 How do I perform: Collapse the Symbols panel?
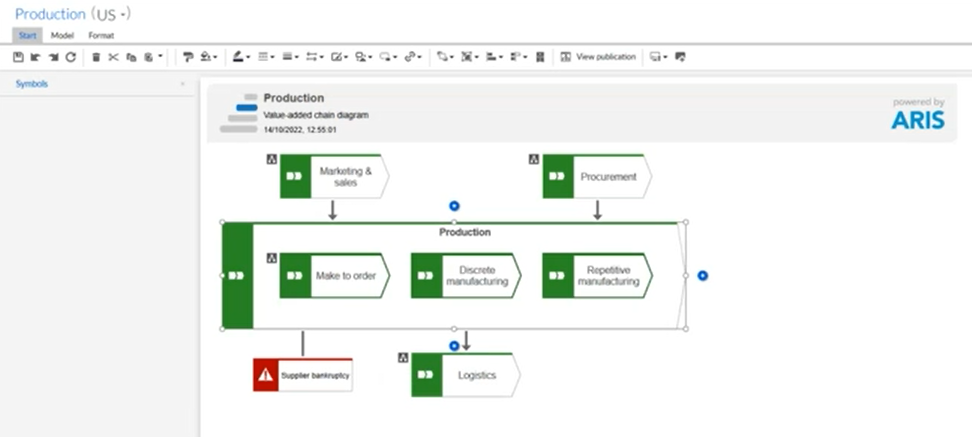182,84
